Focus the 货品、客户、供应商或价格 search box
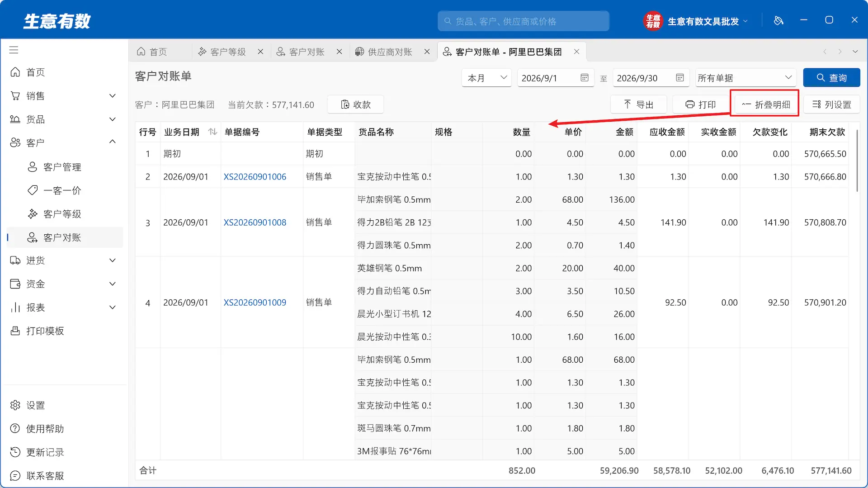The image size is (868, 488). point(523,21)
